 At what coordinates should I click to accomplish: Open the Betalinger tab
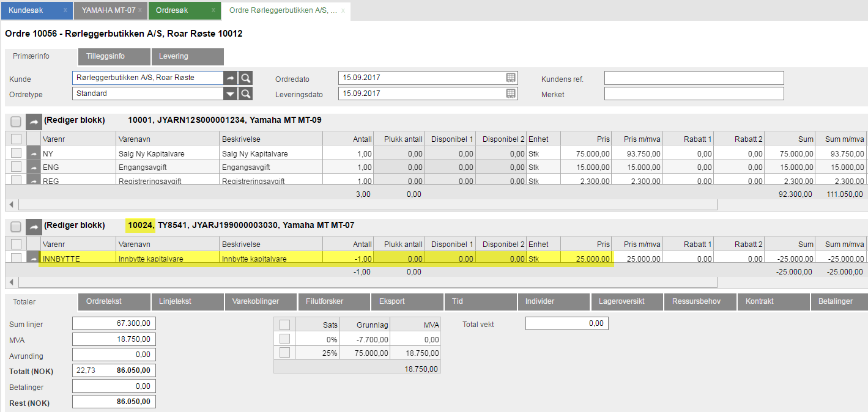coord(839,301)
